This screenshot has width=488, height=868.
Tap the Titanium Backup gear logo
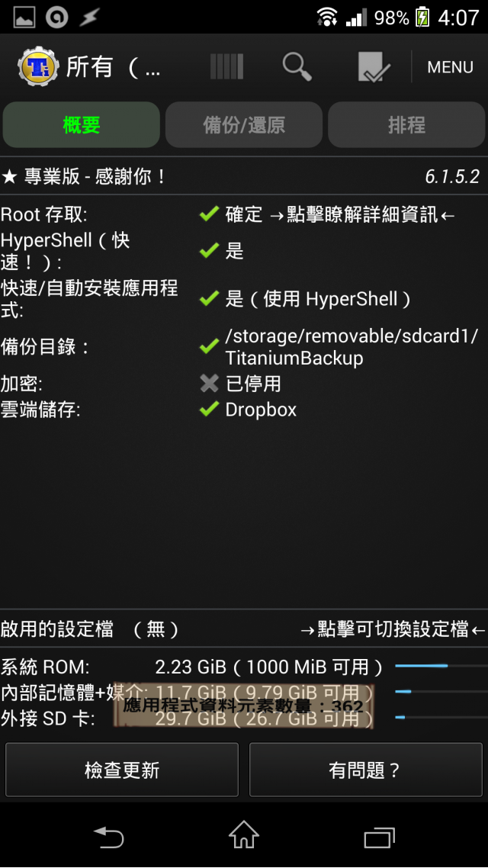coord(37,68)
